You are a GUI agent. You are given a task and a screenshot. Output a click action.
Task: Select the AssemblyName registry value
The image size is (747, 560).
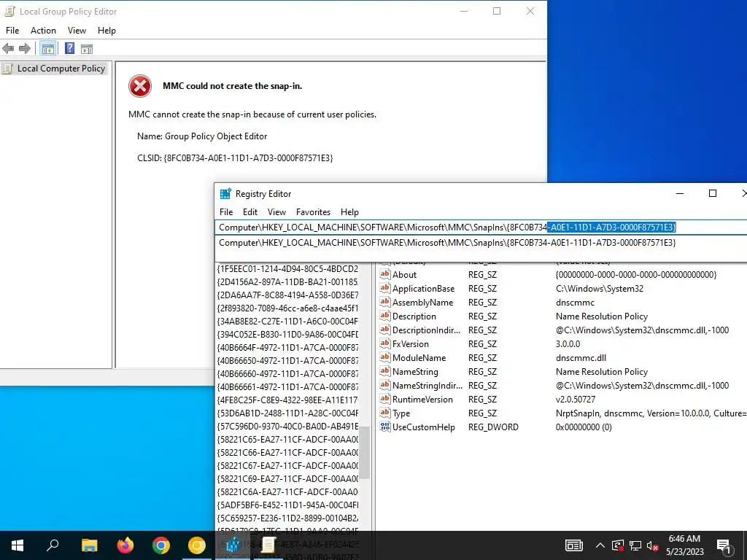click(422, 303)
